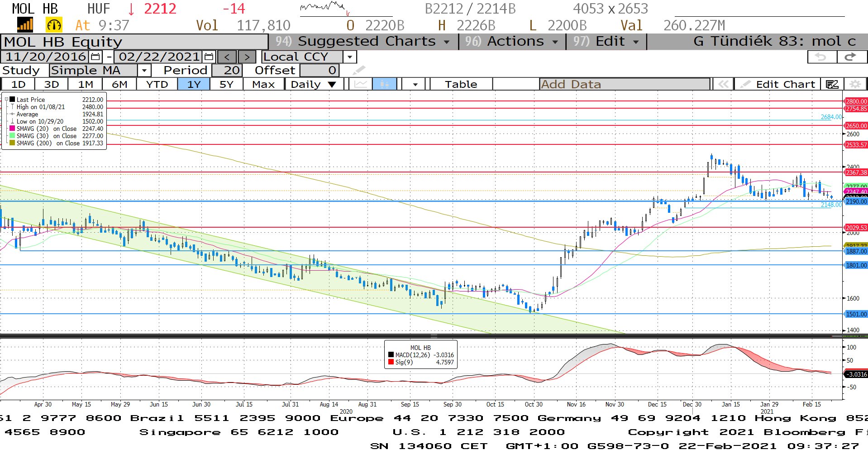Click the 2650.00 red price level label
Image resolution: width=868 pixels, height=464 pixels.
(856, 126)
